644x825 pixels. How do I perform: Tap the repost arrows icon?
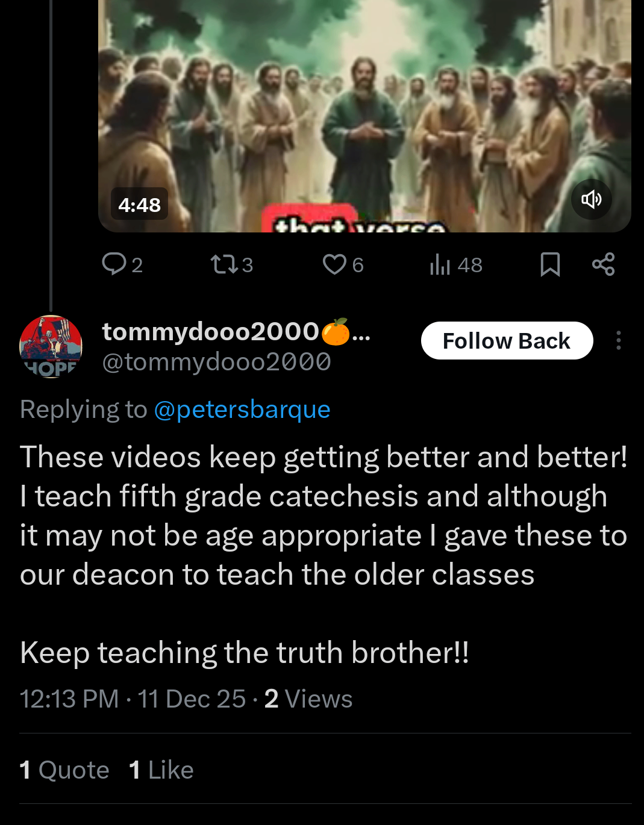[x=224, y=264]
